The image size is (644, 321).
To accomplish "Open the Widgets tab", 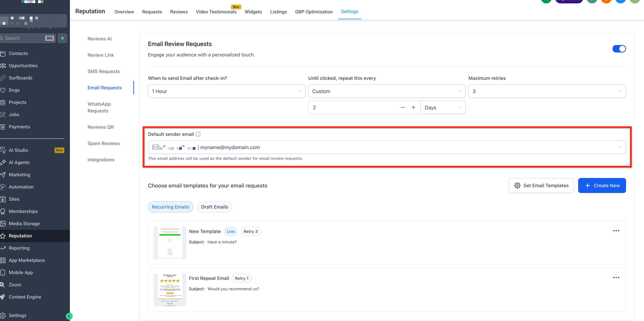I will pos(253,12).
